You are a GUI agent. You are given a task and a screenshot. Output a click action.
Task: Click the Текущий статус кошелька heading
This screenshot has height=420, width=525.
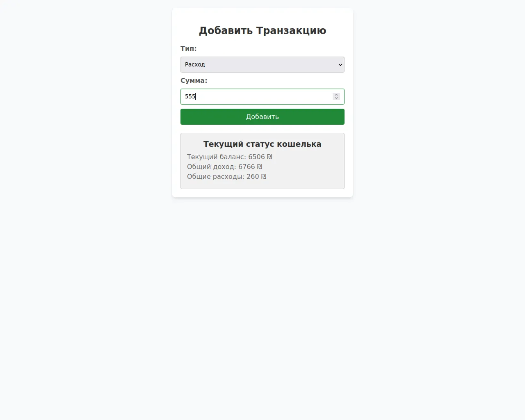[262, 144]
